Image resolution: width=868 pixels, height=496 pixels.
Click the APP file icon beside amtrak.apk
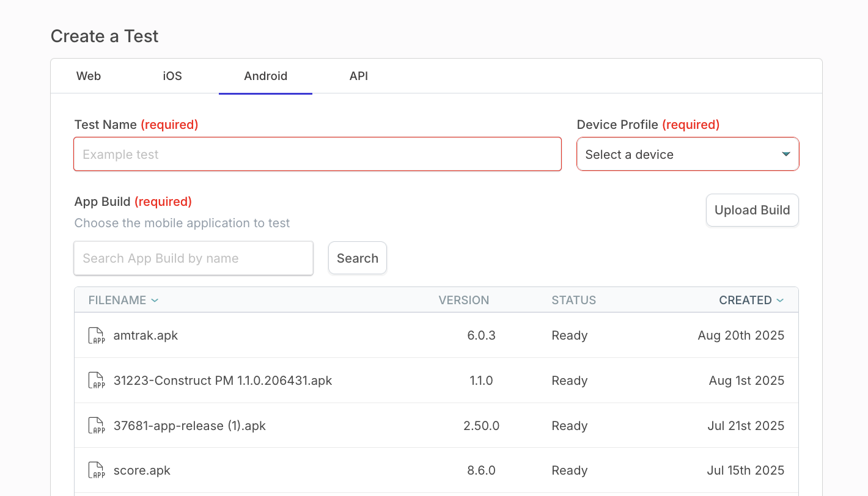coord(96,335)
